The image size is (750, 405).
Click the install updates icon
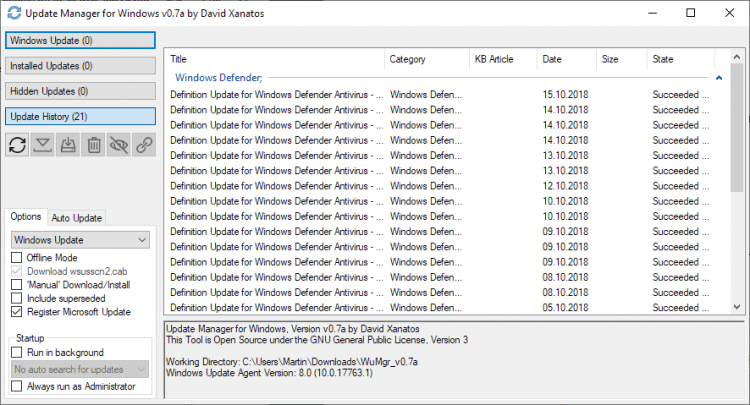click(68, 145)
